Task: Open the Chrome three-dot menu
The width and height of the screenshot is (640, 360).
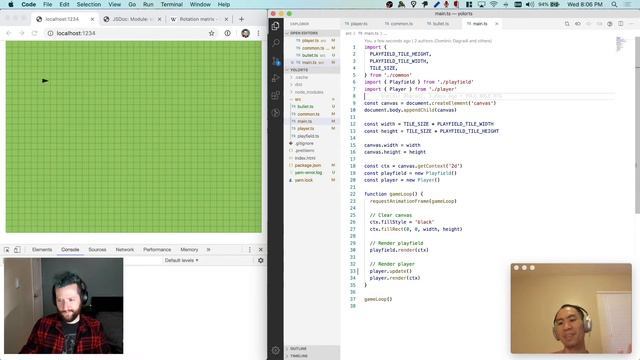Action: (x=258, y=33)
